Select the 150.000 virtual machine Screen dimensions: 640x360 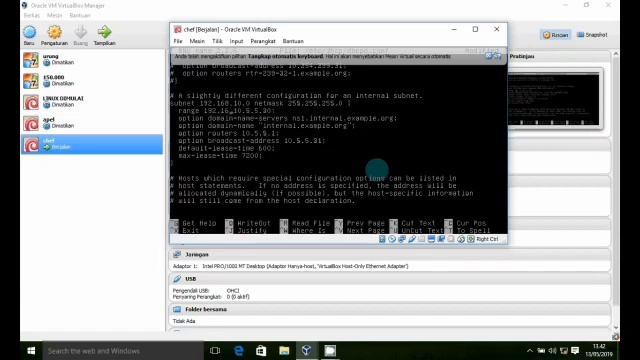pyautogui.click(x=92, y=81)
